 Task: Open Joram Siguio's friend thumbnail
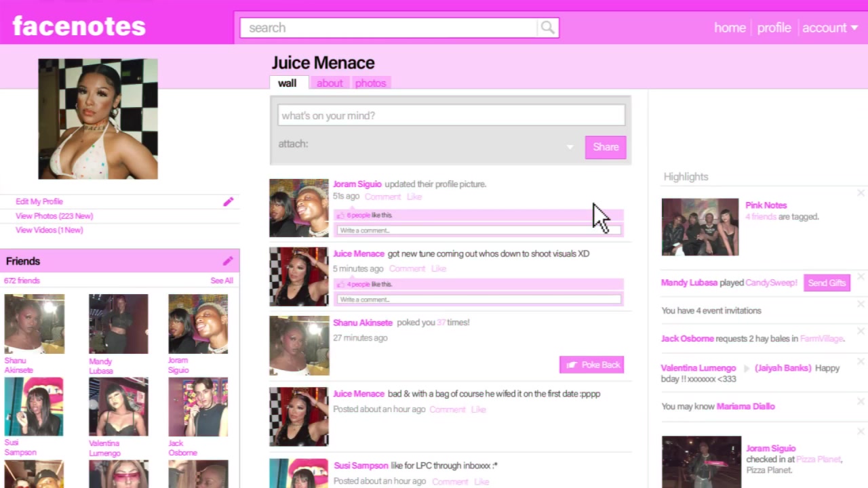pyautogui.click(x=198, y=324)
